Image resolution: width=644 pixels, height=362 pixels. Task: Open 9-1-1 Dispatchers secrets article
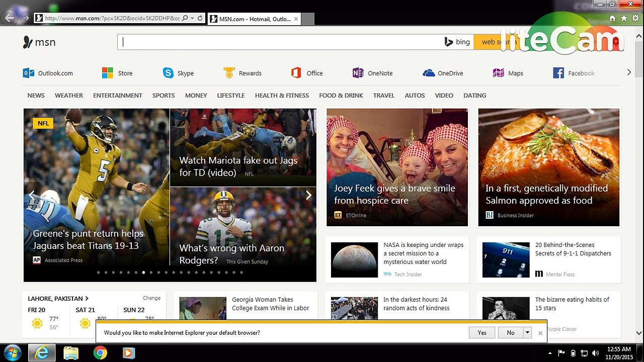coord(549,260)
